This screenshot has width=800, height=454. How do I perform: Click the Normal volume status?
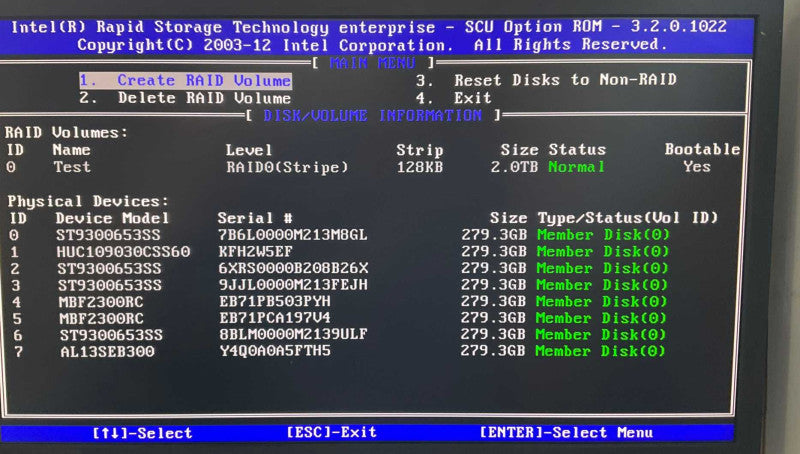577,167
